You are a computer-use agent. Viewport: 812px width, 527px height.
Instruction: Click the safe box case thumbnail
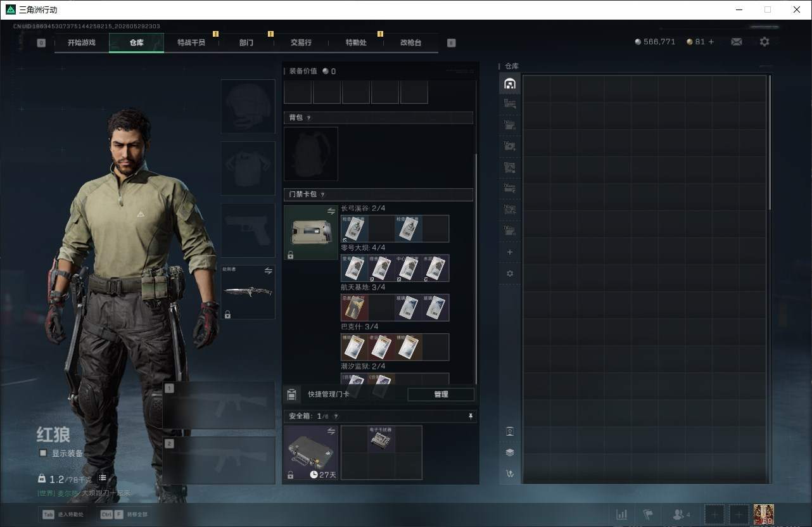pos(311,453)
